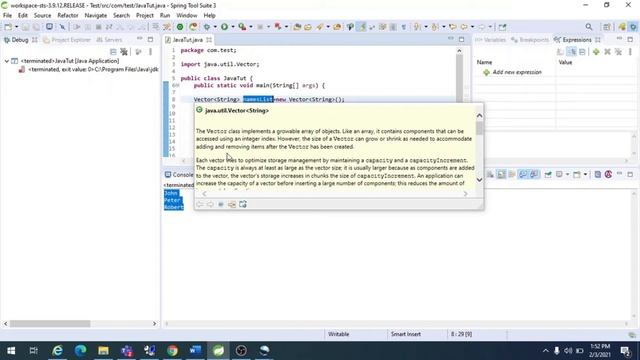Switch to the Project Explorer tab
Screen dimensions: 640x360
[67, 40]
